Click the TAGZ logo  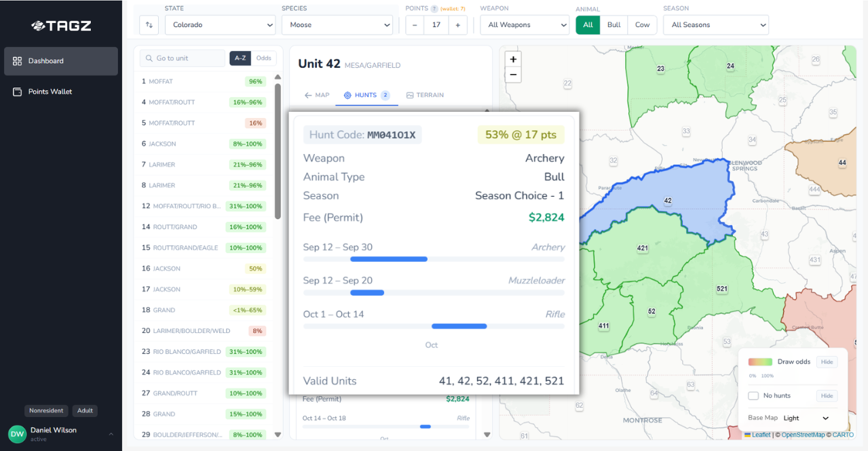click(61, 26)
